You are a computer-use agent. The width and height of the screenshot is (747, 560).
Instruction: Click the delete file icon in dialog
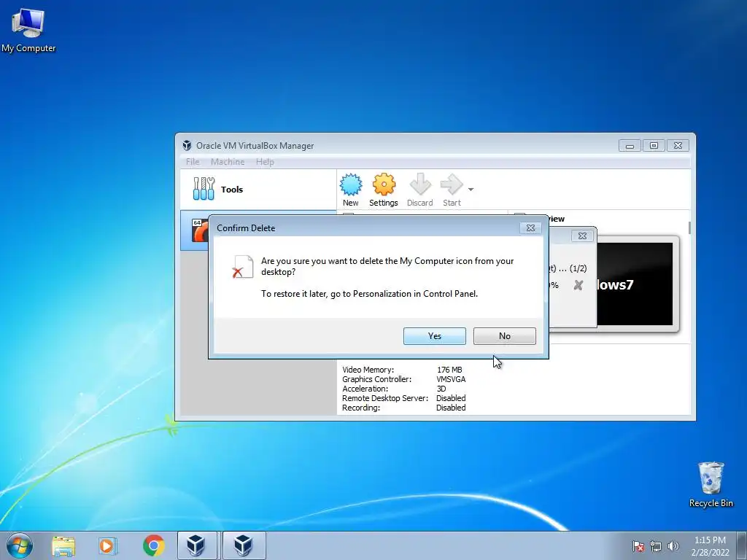(x=242, y=267)
